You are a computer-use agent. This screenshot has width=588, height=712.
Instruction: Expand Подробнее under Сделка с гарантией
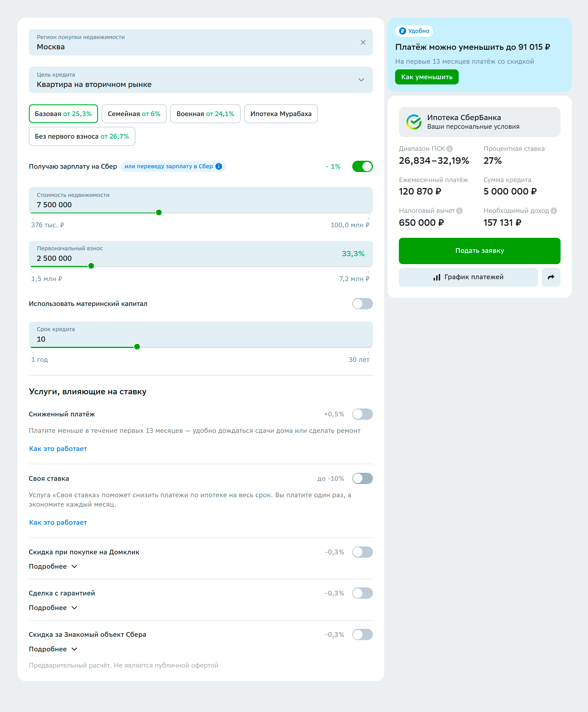[x=53, y=608]
